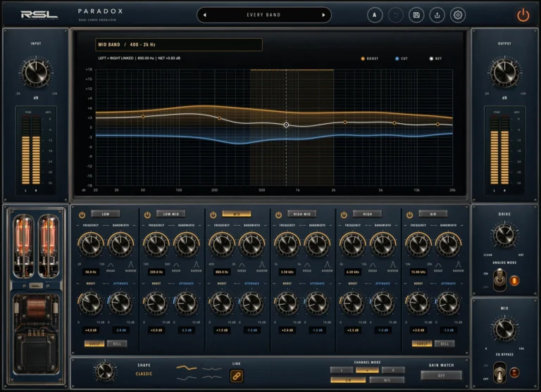Select the HIGH MID band label tab
Viewport: 541px width, 392px height.
tap(302, 214)
